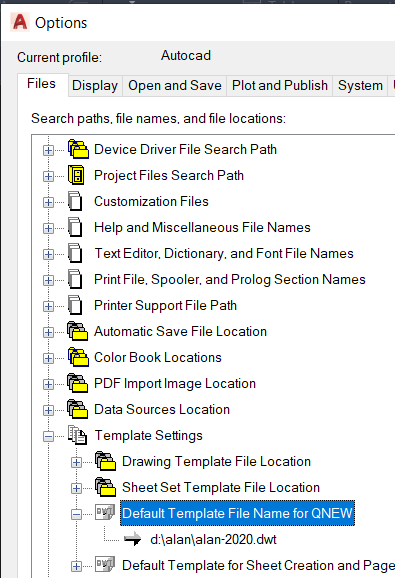Click arrow icon beside alan-2020.dwt path
The height and width of the screenshot is (578, 395).
(x=133, y=539)
